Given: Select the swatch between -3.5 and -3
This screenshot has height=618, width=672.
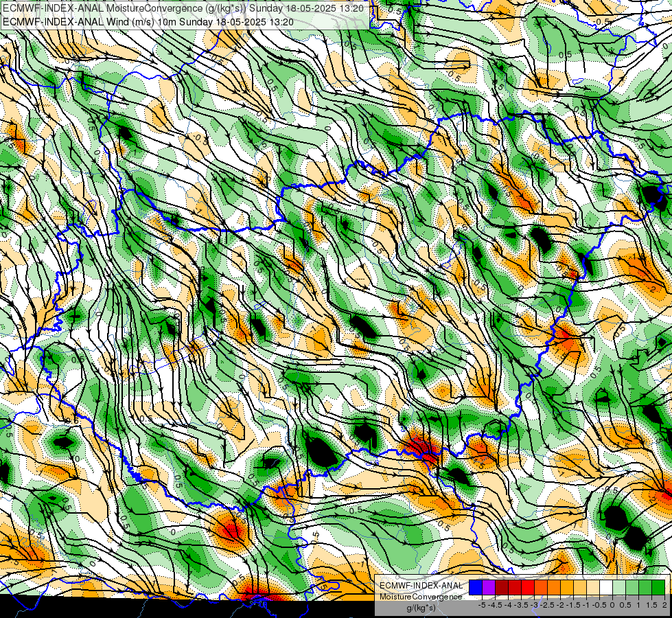Looking at the screenshot, I should tap(528, 587).
